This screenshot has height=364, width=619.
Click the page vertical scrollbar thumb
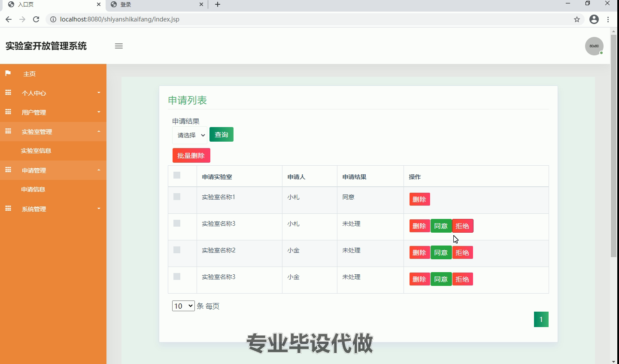614,146
